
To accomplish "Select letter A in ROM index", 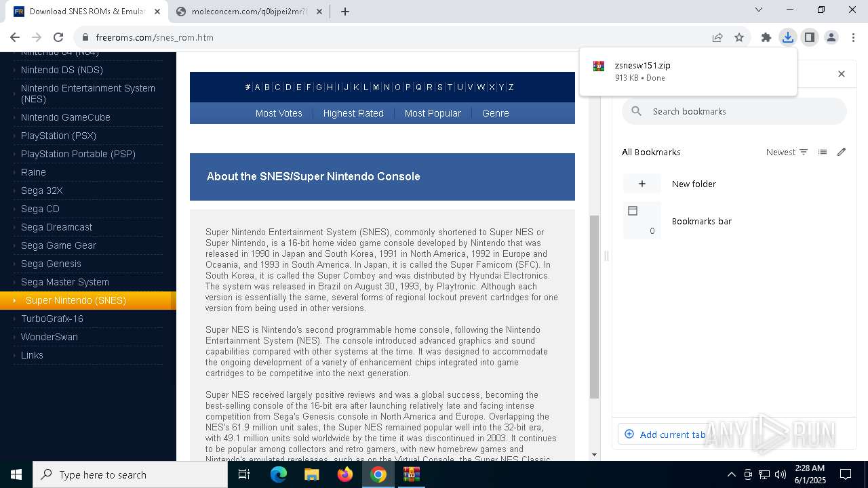I will tap(257, 87).
